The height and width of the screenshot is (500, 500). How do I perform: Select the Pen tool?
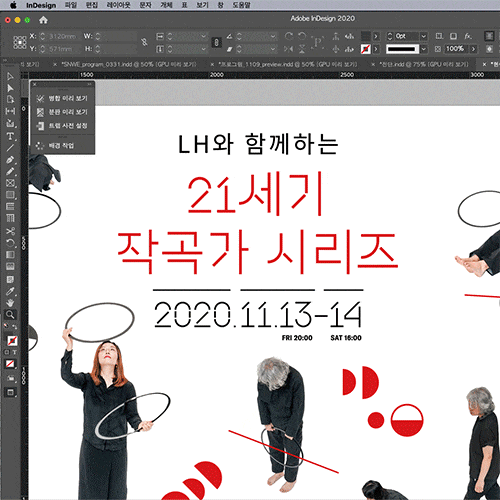[x=10, y=160]
